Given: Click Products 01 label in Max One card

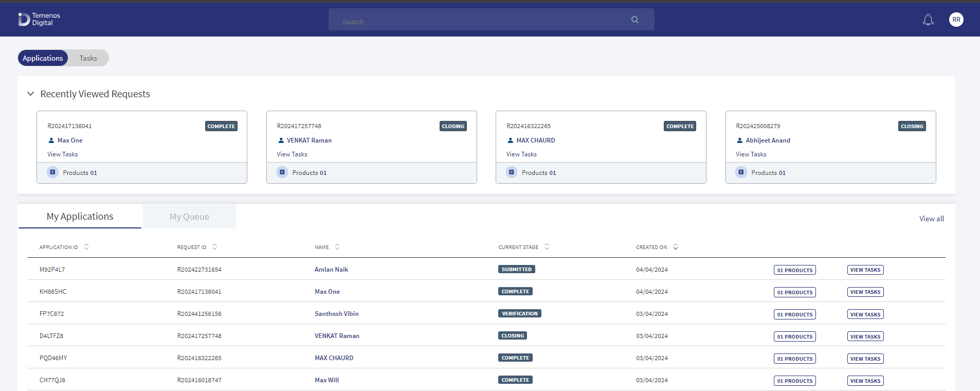Looking at the screenshot, I should [x=80, y=173].
